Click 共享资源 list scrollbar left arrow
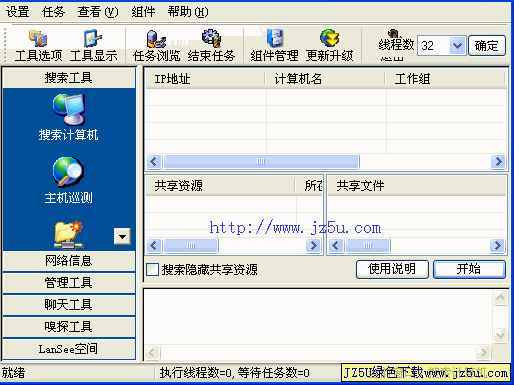514x385 pixels. 154,246
